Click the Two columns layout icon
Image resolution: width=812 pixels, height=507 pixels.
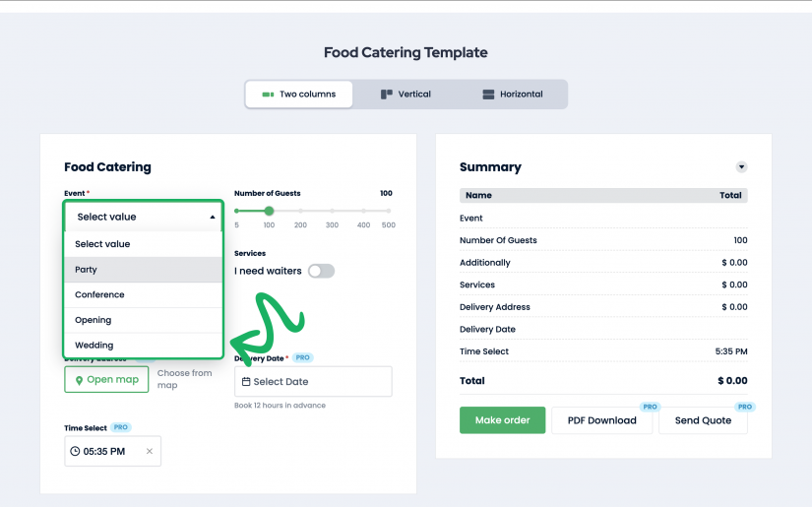[x=267, y=95]
